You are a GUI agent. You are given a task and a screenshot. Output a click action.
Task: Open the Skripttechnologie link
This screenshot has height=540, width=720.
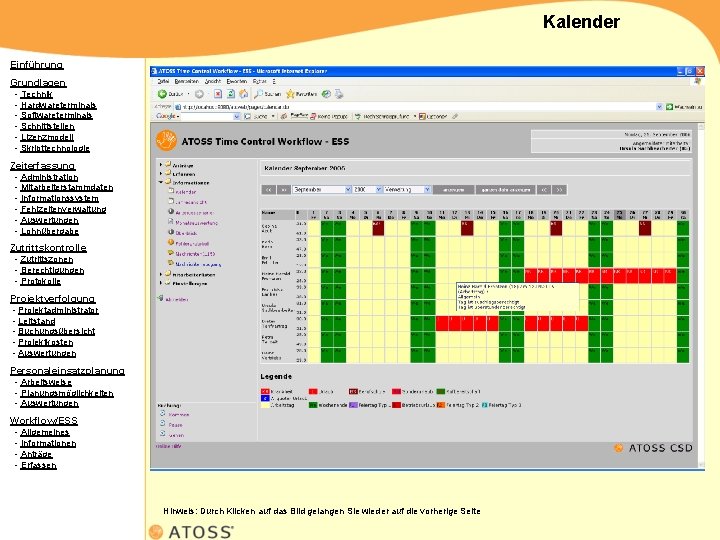(55, 148)
